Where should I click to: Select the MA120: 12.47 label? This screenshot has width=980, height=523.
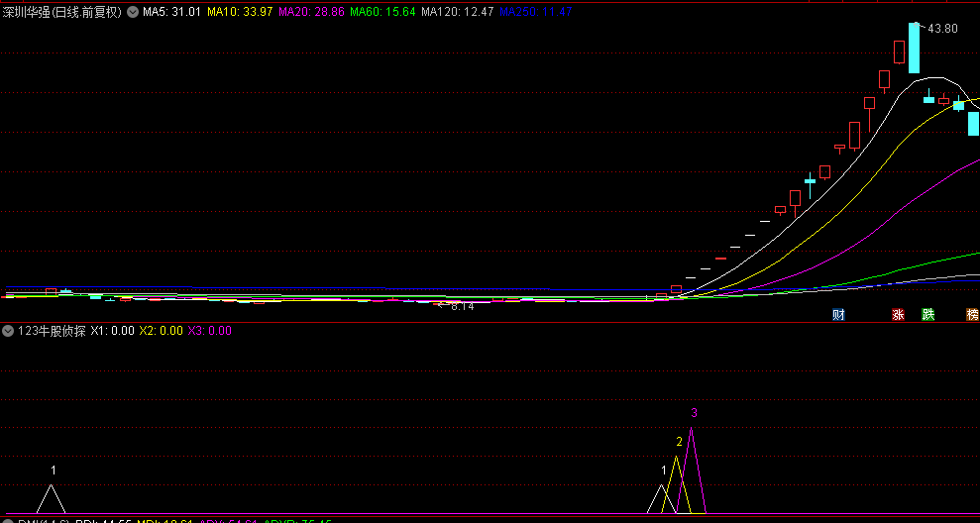458,11
